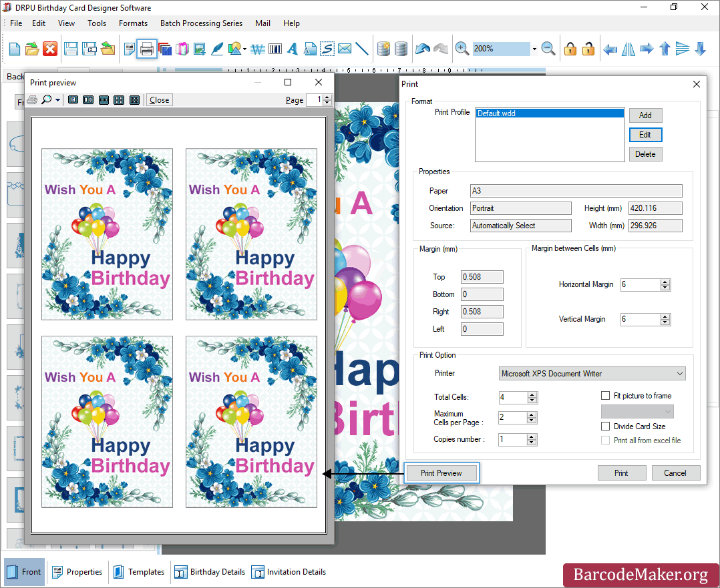Add text with the letter A tool

click(292, 49)
